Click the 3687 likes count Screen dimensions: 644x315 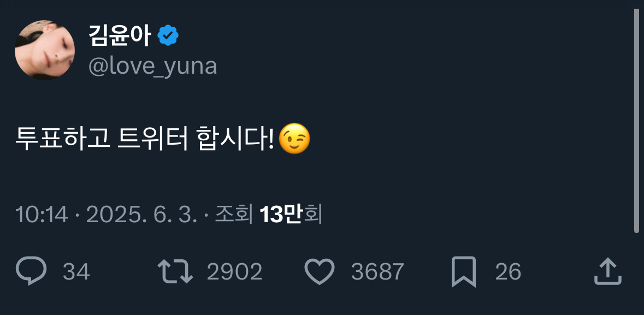(x=377, y=271)
